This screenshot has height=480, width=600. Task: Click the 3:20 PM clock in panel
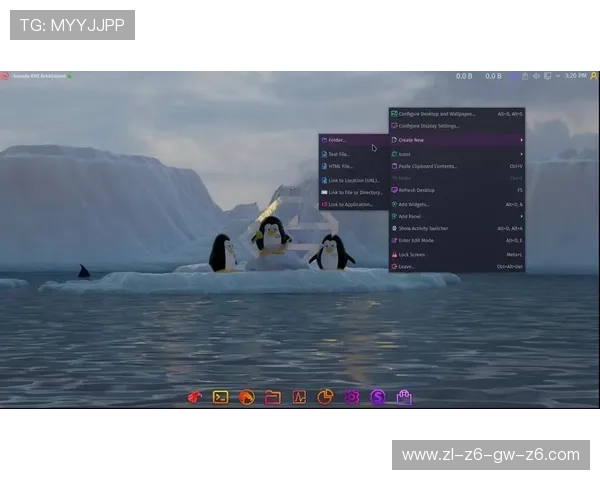pyautogui.click(x=575, y=76)
